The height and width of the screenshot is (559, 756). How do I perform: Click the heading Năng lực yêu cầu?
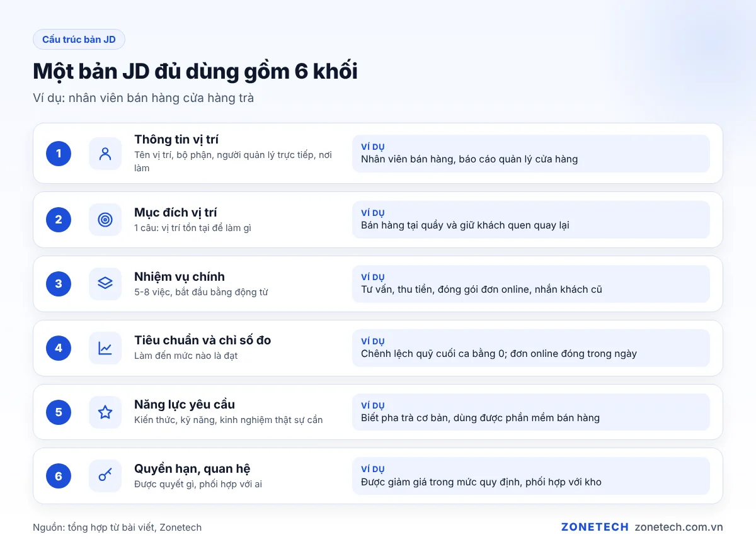(x=185, y=404)
